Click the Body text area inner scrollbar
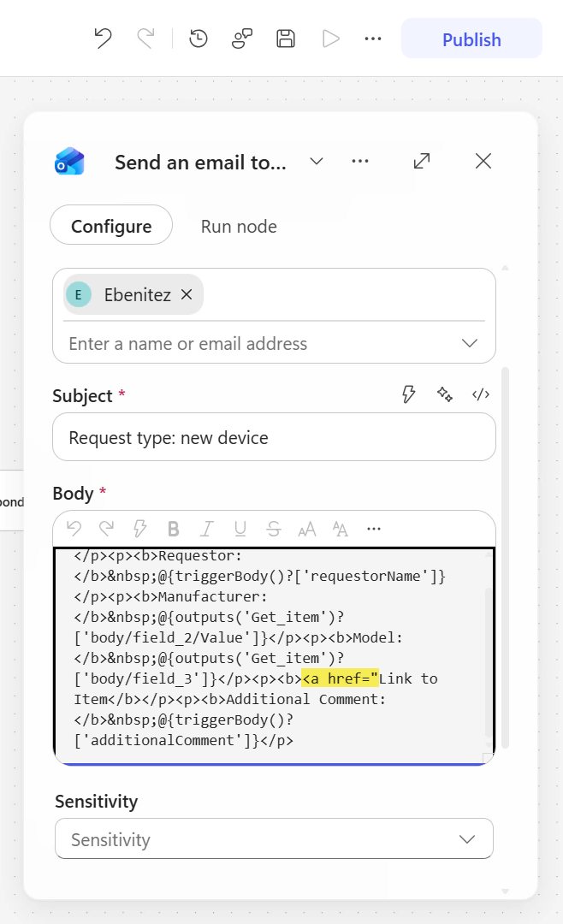The width and height of the screenshot is (563, 924). pyautogui.click(x=488, y=661)
